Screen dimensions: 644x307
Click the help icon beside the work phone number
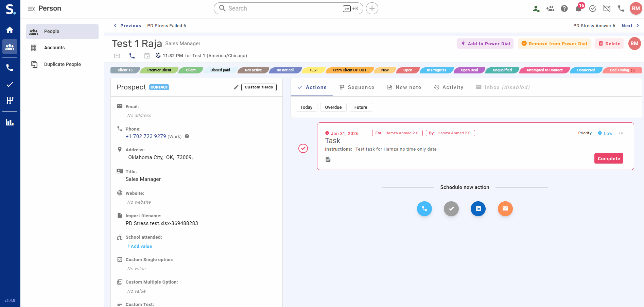point(187,136)
